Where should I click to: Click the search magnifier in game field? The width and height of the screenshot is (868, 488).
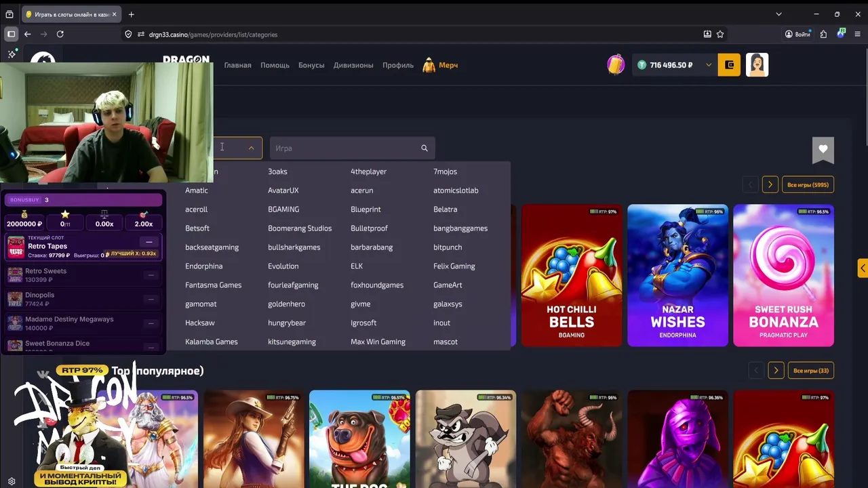pyautogui.click(x=425, y=148)
